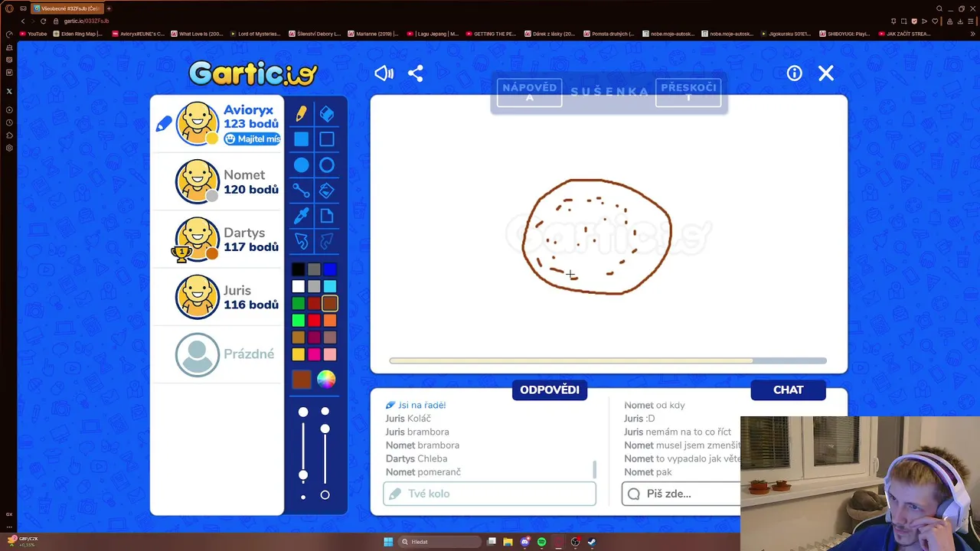Click the 'Tvé kolo' answer input

489,494
